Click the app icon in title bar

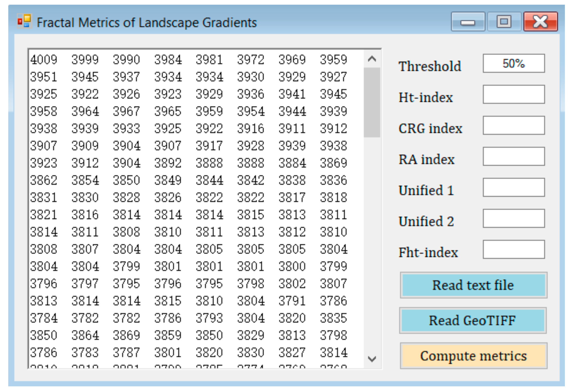[x=24, y=21]
